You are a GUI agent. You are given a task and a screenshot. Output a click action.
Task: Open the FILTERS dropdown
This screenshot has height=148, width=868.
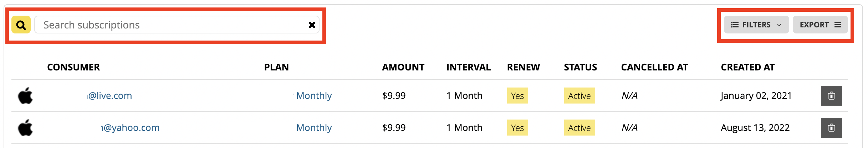[756, 25]
